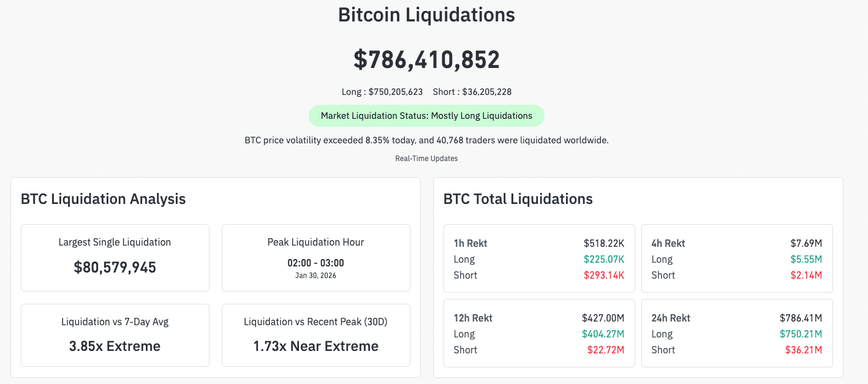Click the Bitcoin Liquidations page title
This screenshot has height=384, width=868.
click(x=426, y=15)
